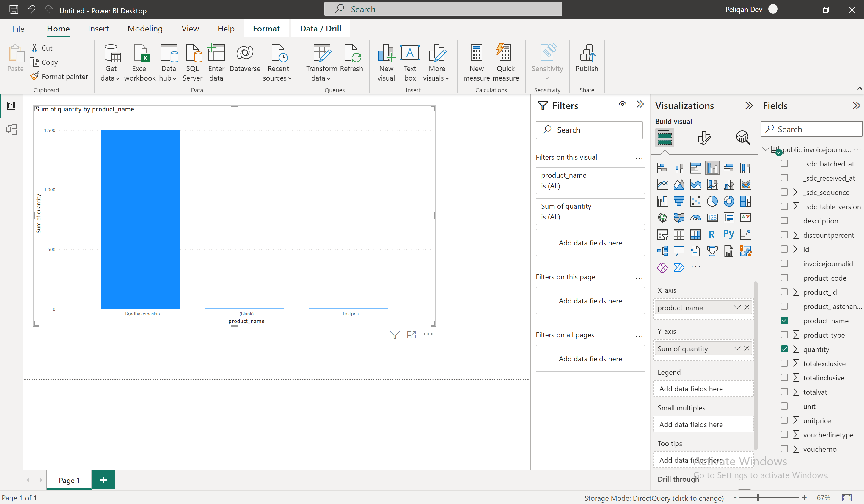This screenshot has width=864, height=504.
Task: Switch to Model view in sidebar
Action: (11, 129)
